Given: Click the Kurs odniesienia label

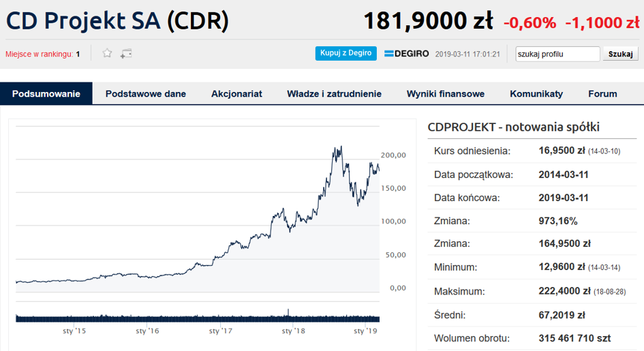Looking at the screenshot, I should click(472, 151).
